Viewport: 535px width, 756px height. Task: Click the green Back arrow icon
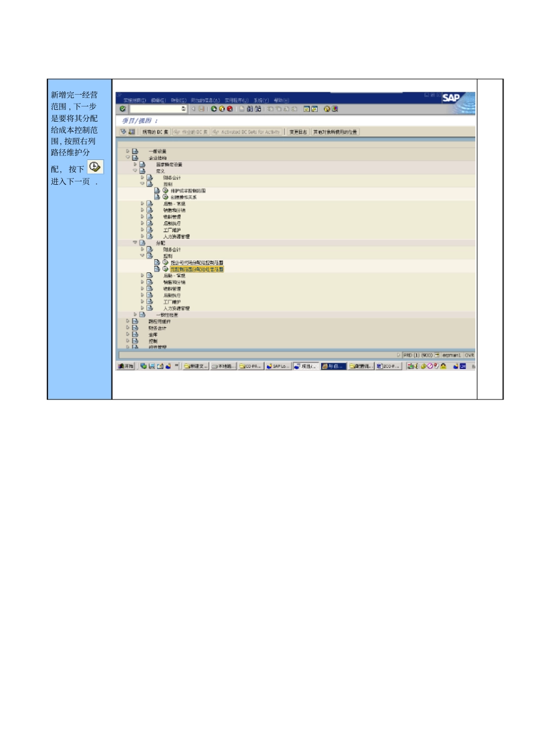click(214, 109)
